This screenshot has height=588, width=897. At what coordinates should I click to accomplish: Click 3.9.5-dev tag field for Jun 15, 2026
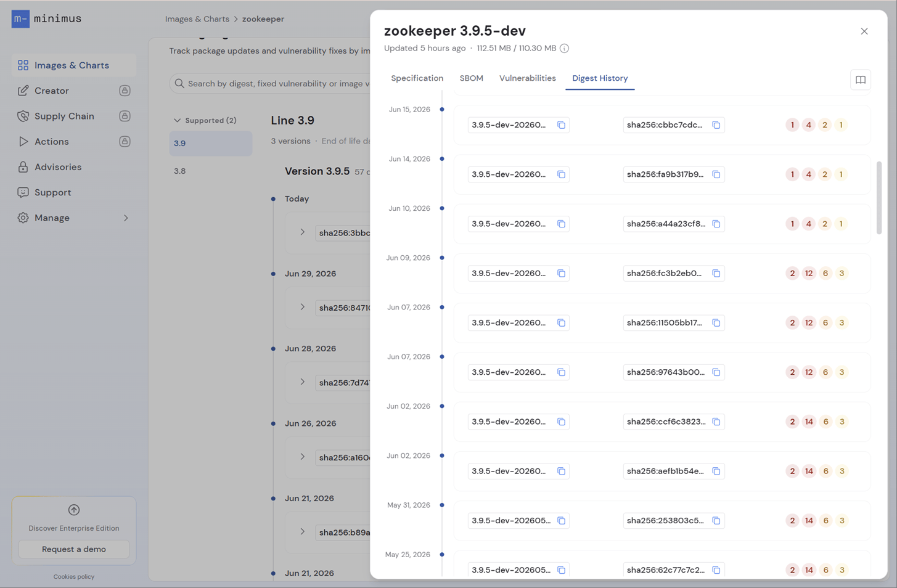(x=518, y=125)
